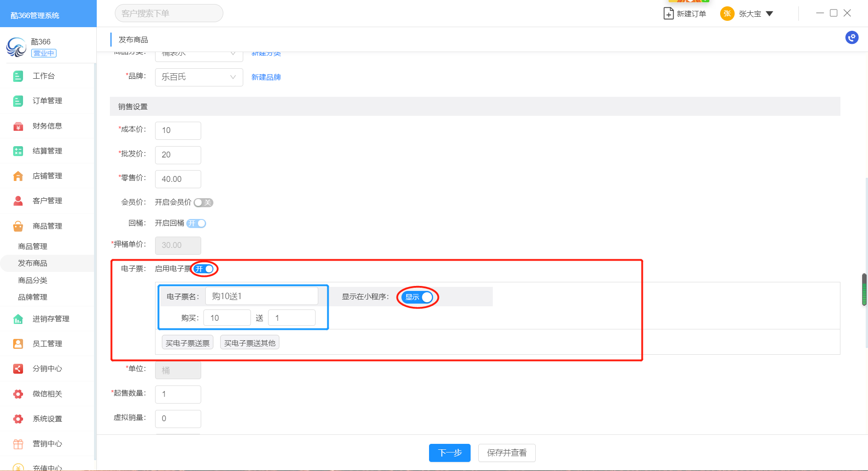
Task: Click the 营销中心 gift icon
Action: click(18, 444)
